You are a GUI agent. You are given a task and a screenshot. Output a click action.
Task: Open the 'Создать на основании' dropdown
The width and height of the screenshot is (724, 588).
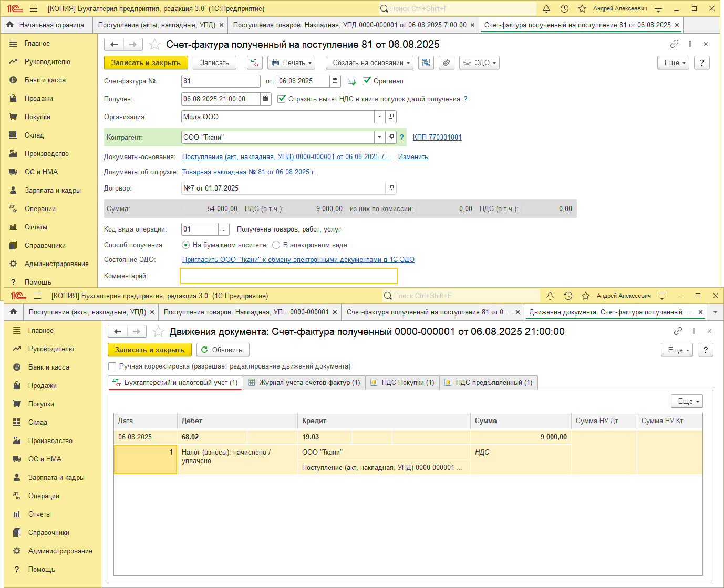tap(370, 62)
